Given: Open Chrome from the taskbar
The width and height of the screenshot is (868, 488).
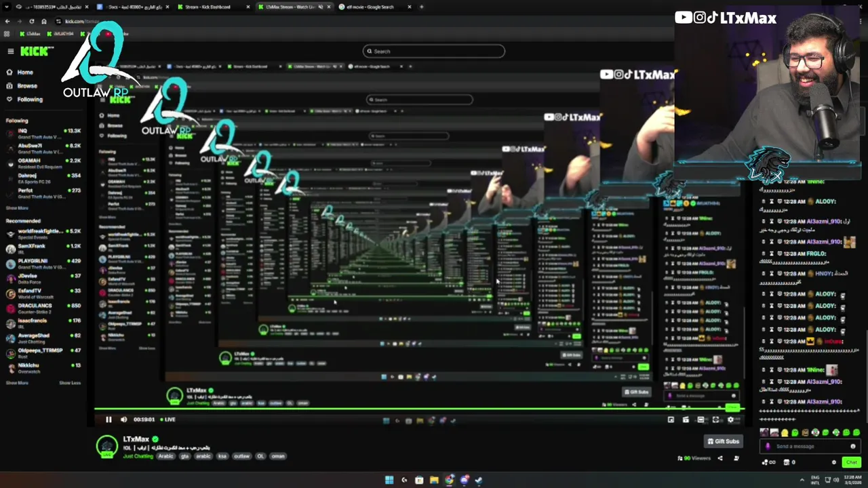Looking at the screenshot, I should (449, 480).
